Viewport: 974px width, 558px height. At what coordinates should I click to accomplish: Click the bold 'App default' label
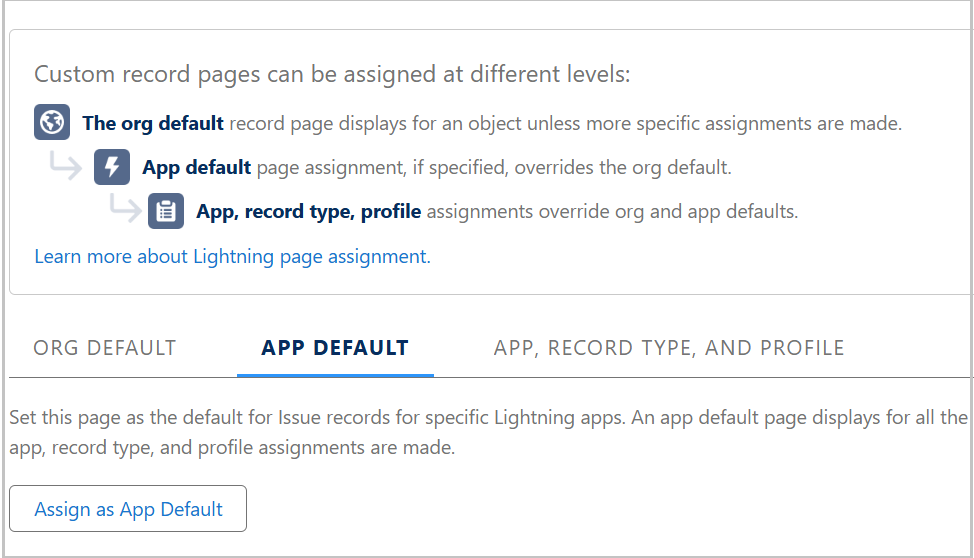coord(196,167)
